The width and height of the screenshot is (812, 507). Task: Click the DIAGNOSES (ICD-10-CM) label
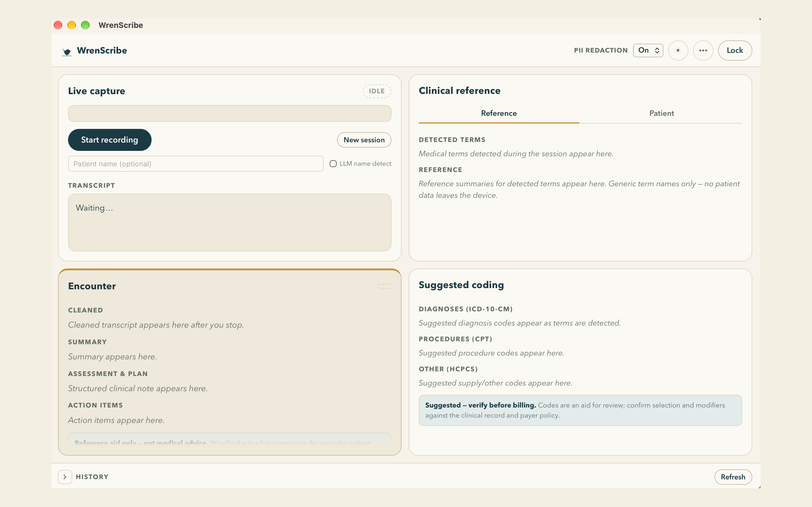click(465, 309)
